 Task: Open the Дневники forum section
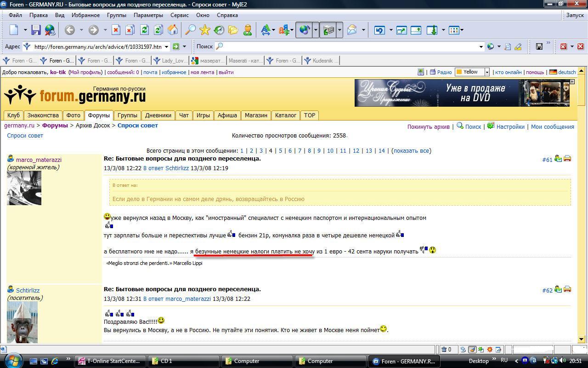(158, 115)
